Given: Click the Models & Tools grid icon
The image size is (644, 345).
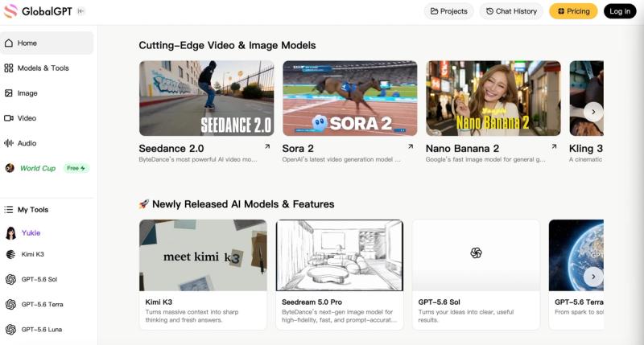Looking at the screenshot, I should point(9,68).
